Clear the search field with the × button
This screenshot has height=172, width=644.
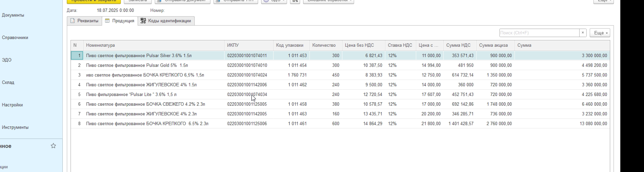point(583,33)
